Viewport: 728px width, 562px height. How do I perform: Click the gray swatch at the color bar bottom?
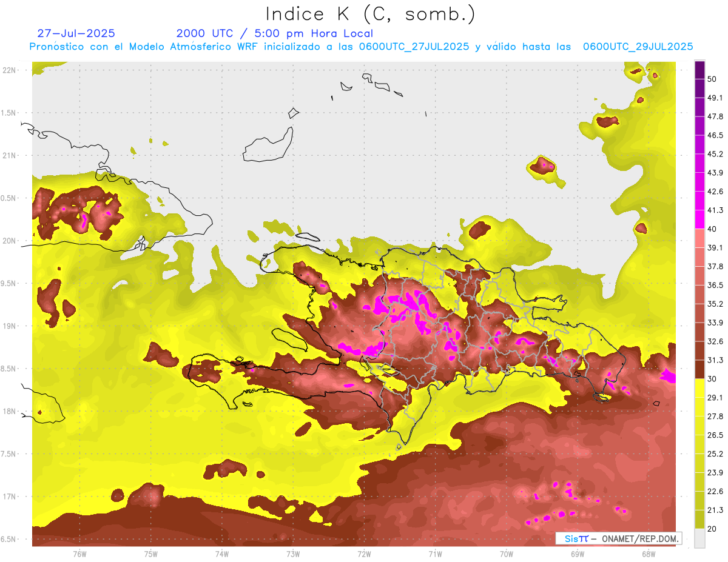tap(699, 538)
